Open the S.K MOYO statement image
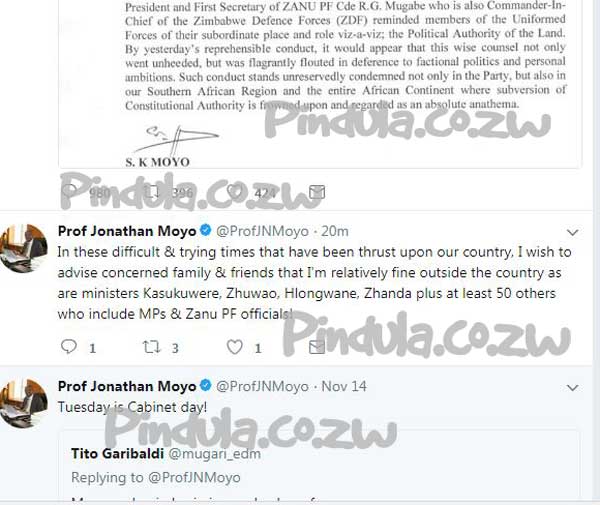Viewport: 600px width, 505px height. (x=320, y=83)
